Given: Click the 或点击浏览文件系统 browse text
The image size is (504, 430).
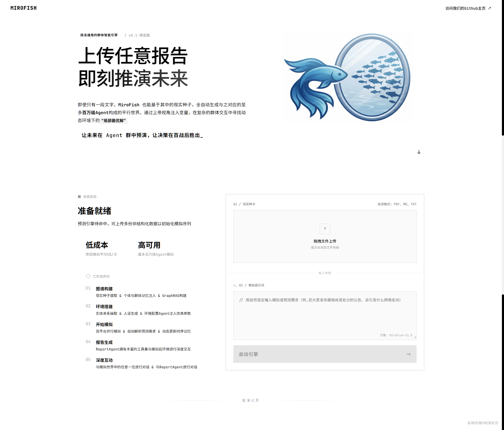Looking at the screenshot, I should tap(325, 247).
